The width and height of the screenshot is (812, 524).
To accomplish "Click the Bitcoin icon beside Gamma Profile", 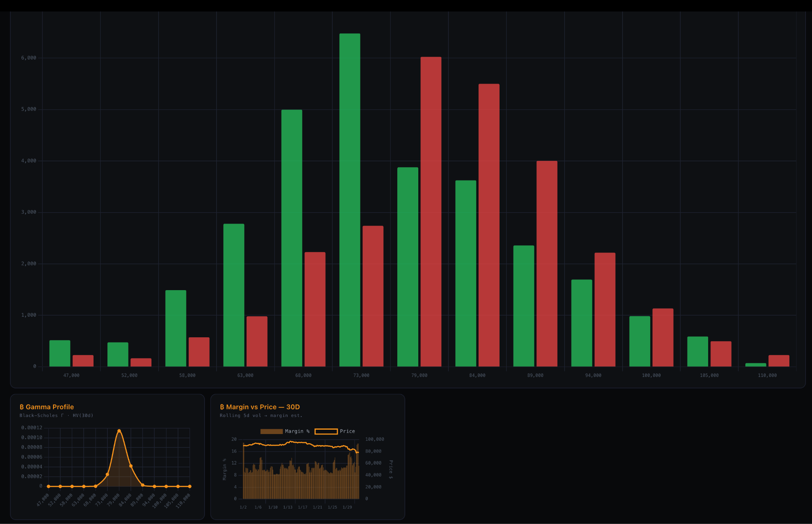I will click(x=22, y=407).
